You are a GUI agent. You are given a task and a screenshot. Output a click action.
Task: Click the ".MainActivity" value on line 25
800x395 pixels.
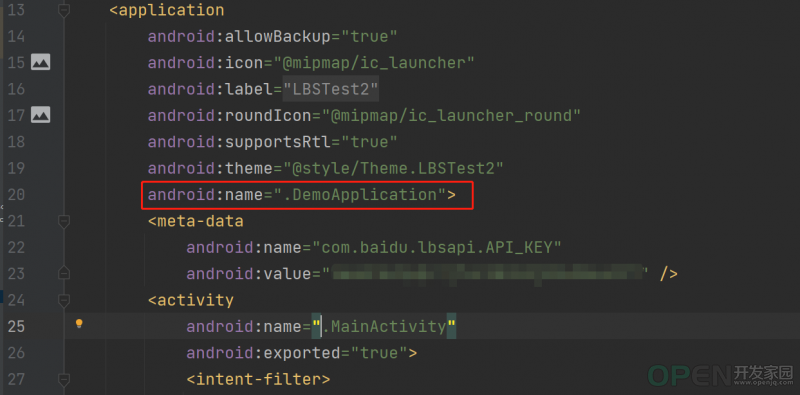point(384,327)
